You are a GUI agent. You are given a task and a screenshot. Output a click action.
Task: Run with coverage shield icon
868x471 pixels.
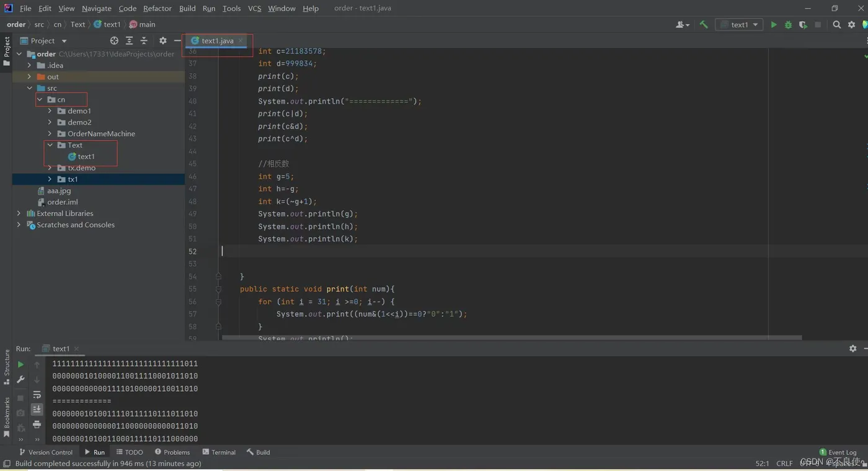(x=804, y=25)
